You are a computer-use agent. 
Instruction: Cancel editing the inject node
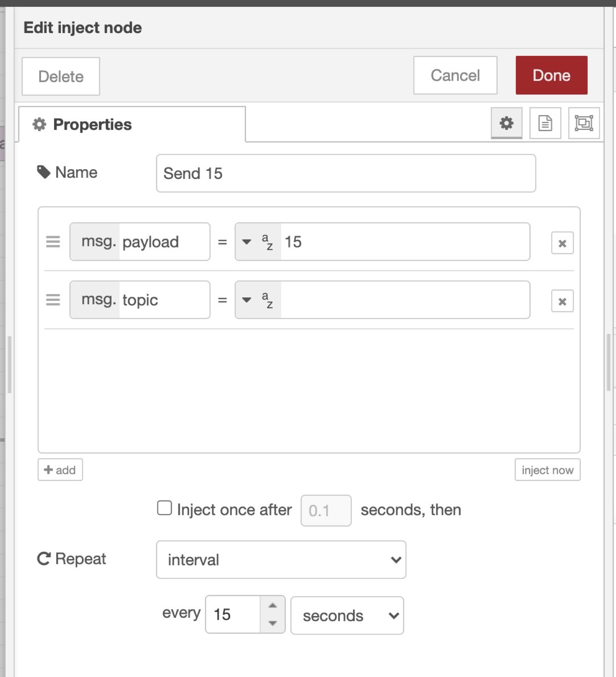455,75
